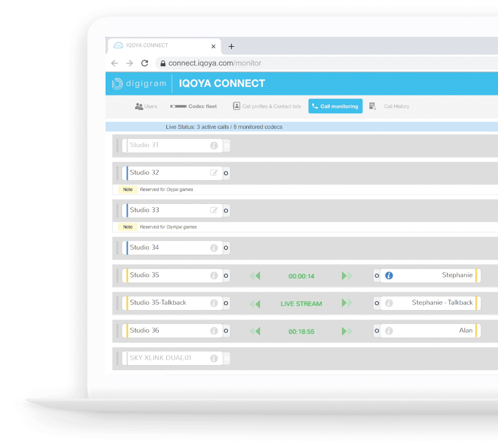Click the drag handle of Studio 34 row
Image resolution: width=498 pixels, height=448 pixels.
coord(117,248)
